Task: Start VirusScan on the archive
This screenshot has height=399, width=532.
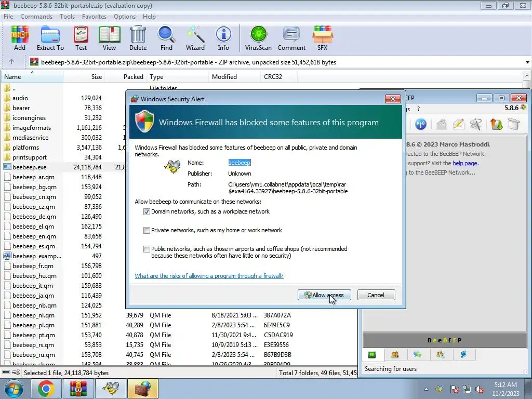Action: click(258, 37)
